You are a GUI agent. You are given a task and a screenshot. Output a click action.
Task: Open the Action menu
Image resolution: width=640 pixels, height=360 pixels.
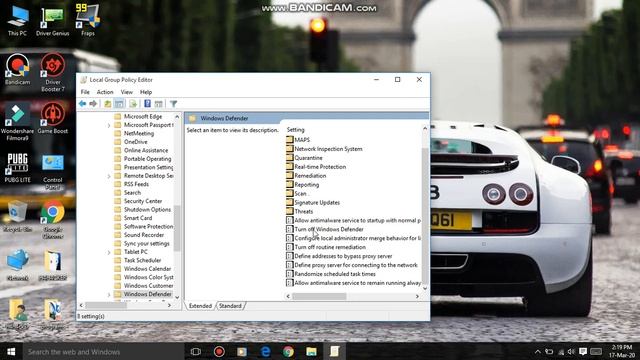[x=105, y=92]
